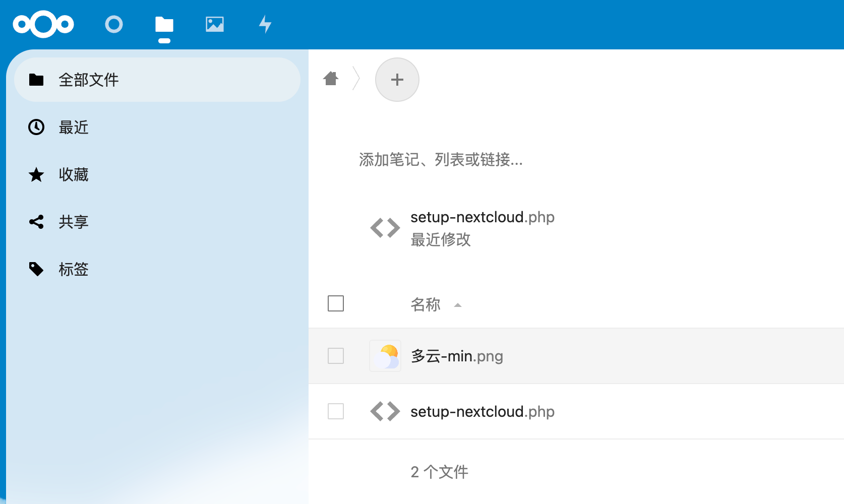Open the Activity lightning icon

coord(265,24)
